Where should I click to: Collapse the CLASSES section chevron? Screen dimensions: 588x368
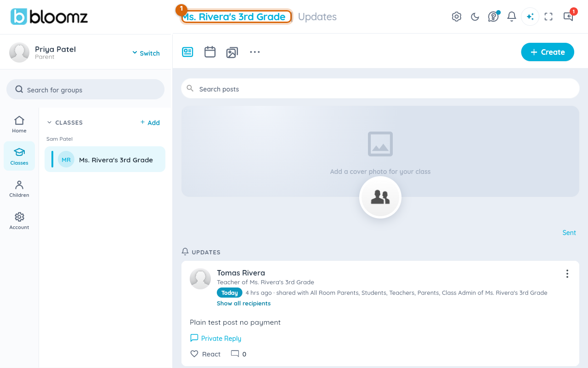coord(50,122)
